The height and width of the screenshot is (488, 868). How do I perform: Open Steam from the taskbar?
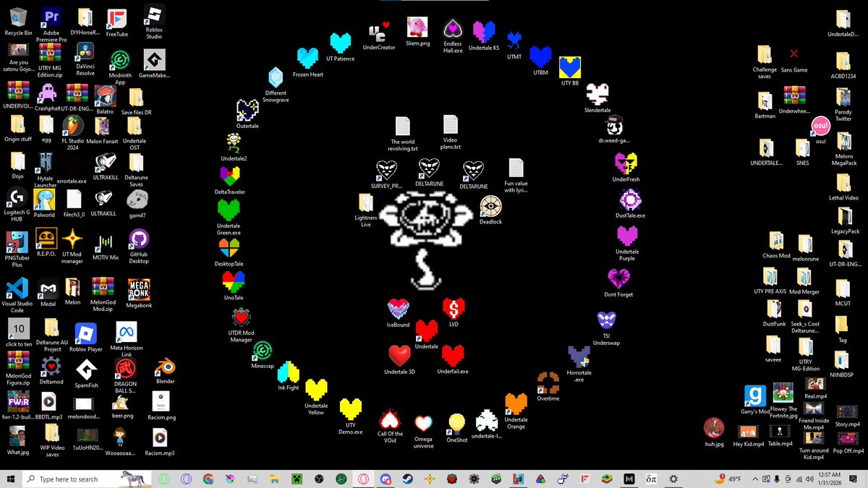tap(409, 479)
